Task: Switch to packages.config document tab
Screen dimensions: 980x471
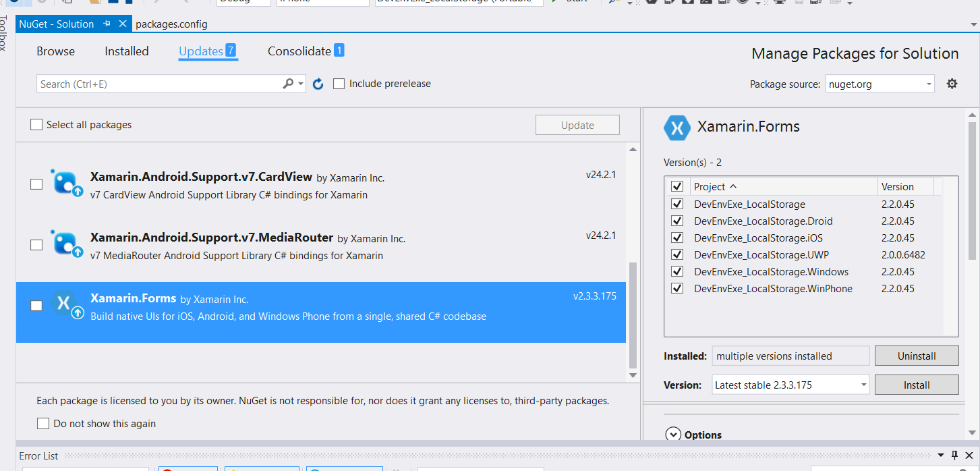Action: click(172, 24)
